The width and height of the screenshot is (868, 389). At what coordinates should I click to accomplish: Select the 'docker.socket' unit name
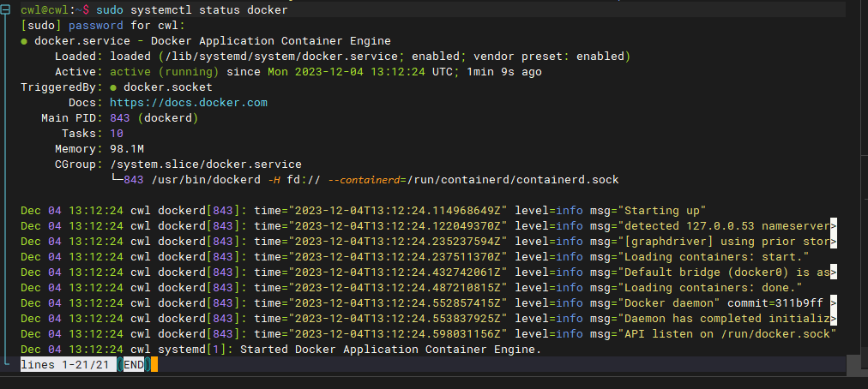[168, 87]
